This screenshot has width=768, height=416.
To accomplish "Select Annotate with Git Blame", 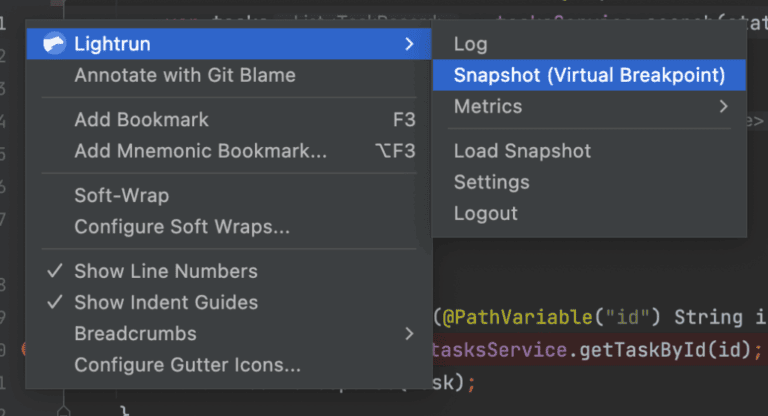I will point(184,75).
